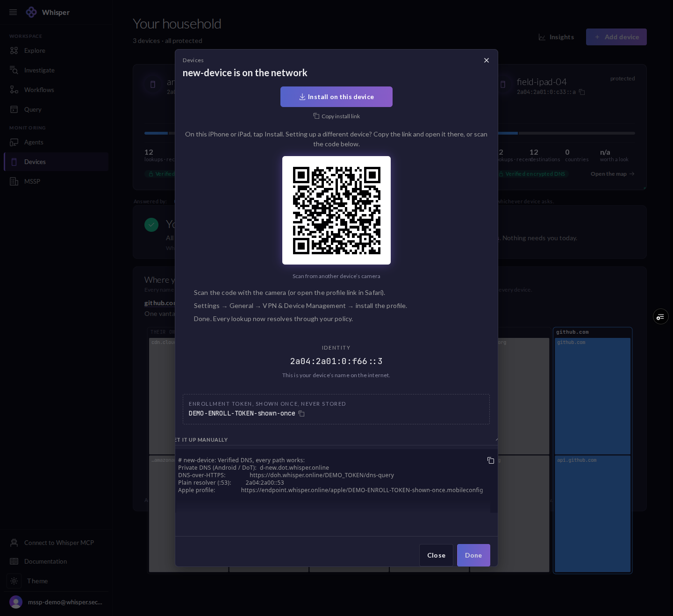Click the Done button

coord(473,555)
